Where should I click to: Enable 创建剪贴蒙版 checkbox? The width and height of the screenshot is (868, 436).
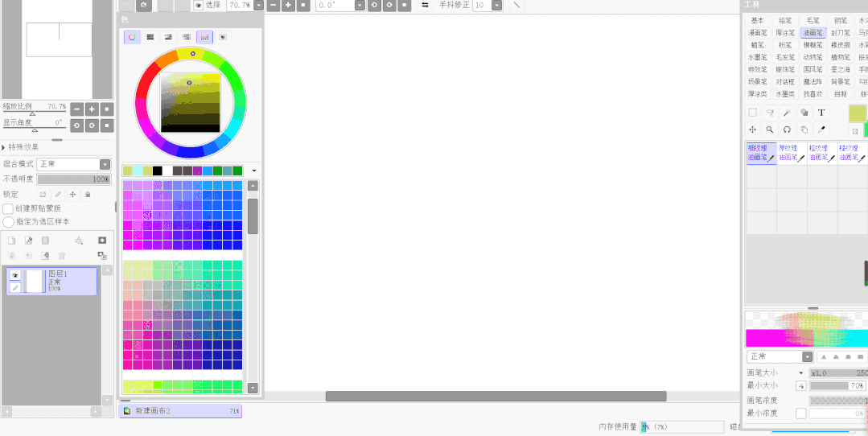coord(8,208)
